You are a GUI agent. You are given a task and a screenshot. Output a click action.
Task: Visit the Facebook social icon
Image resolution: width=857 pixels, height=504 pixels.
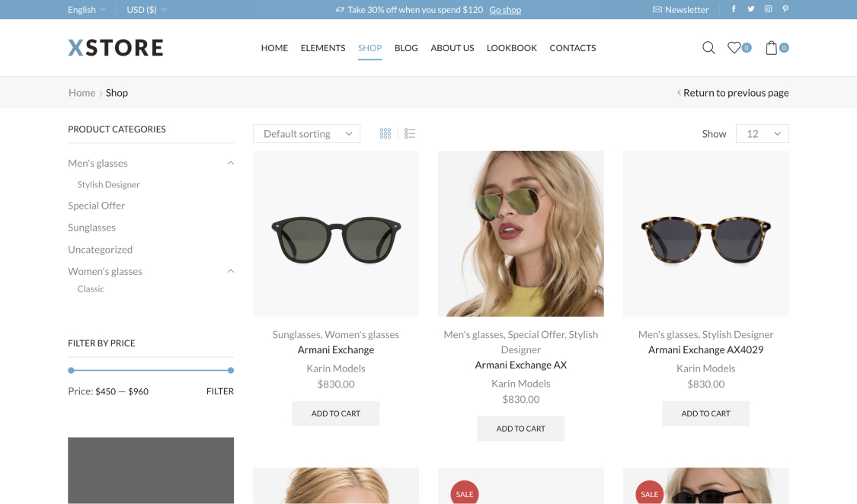click(734, 9)
